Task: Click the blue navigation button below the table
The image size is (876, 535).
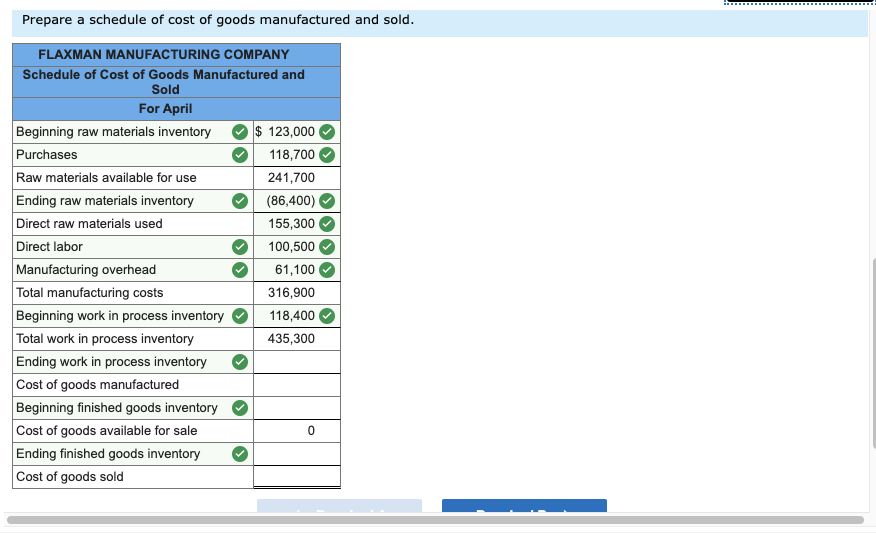Action: click(x=524, y=505)
